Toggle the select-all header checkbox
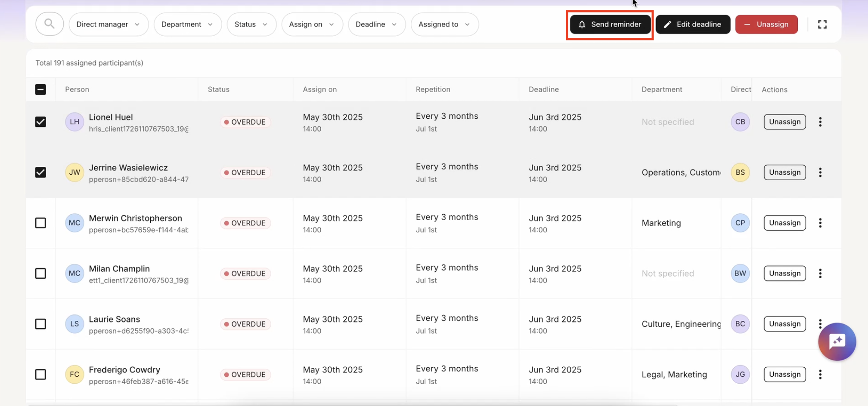The height and width of the screenshot is (406, 868). (x=40, y=89)
